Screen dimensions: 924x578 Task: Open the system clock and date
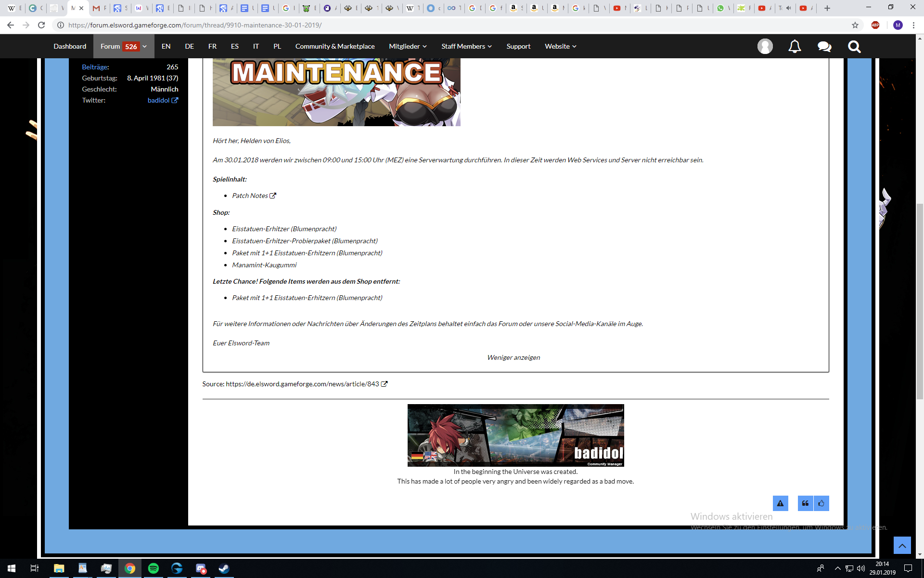tap(882, 568)
